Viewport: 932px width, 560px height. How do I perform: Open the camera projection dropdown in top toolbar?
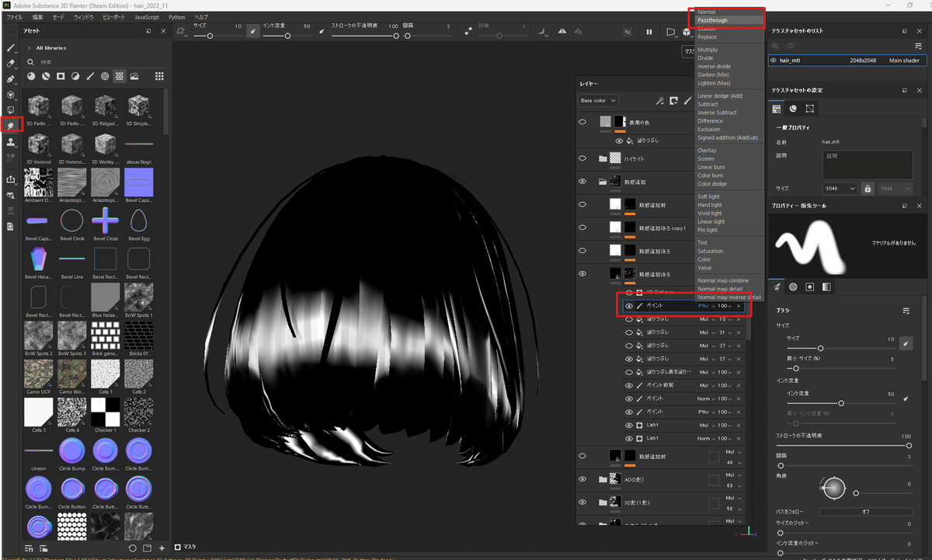click(x=671, y=32)
